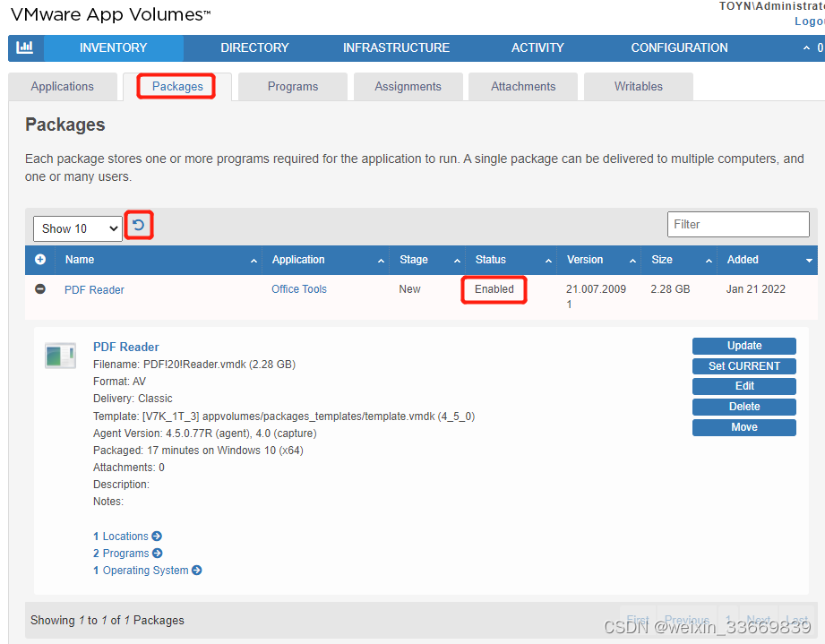Sort by Version column
The height and width of the screenshot is (644, 825).
[598, 260]
